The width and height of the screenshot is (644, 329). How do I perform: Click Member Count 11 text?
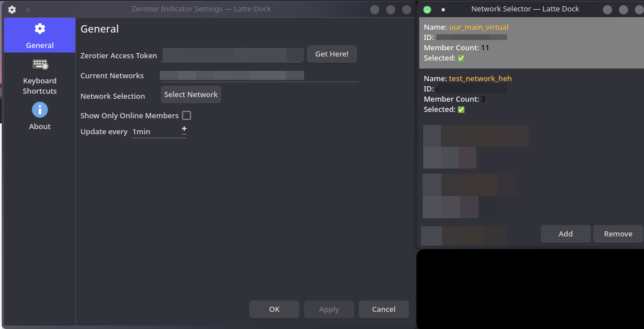(456, 48)
